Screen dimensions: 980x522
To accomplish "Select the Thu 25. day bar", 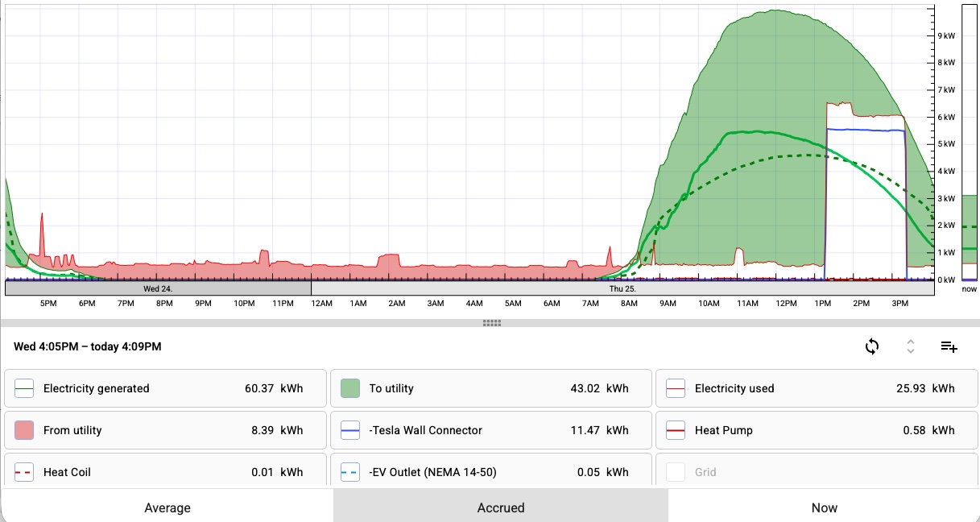I will tap(622, 288).
